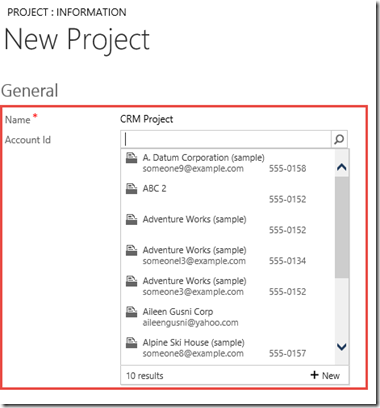Click into the Account Id lookup text field
Screen dimensions: 380x408
pos(226,139)
